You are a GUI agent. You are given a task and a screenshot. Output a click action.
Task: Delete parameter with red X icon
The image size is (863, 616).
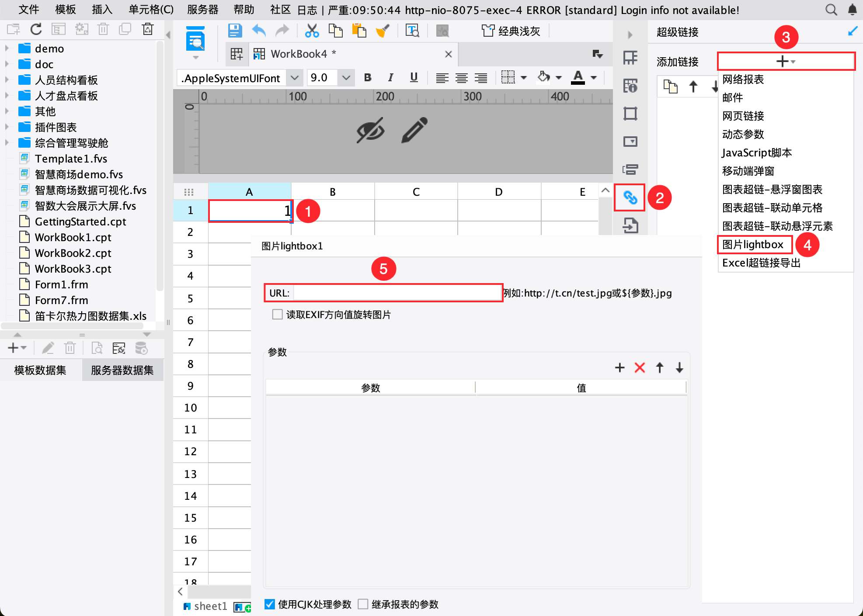click(640, 368)
